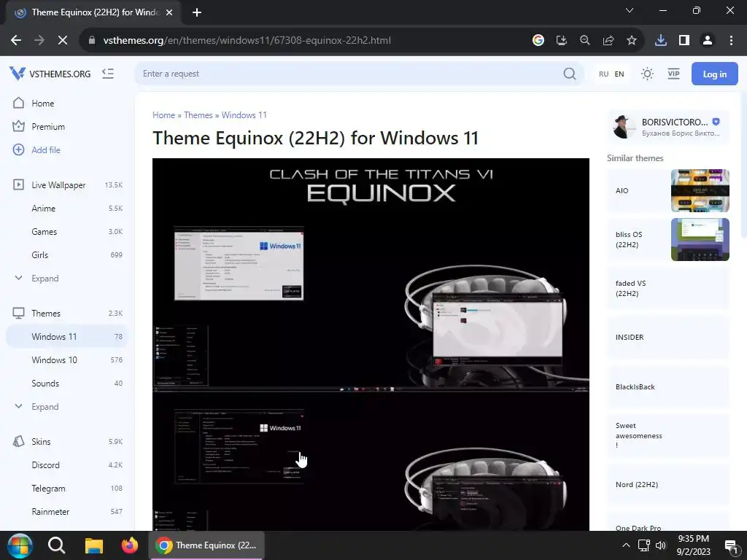Select the Anime subcategory
This screenshot has height=560, width=747.
[x=66, y=208]
